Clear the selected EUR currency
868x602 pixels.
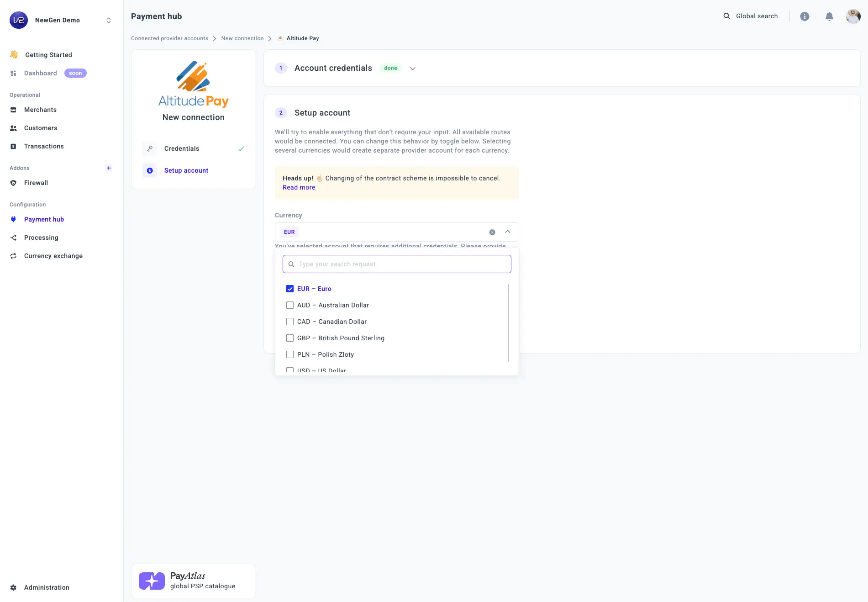tap(492, 232)
